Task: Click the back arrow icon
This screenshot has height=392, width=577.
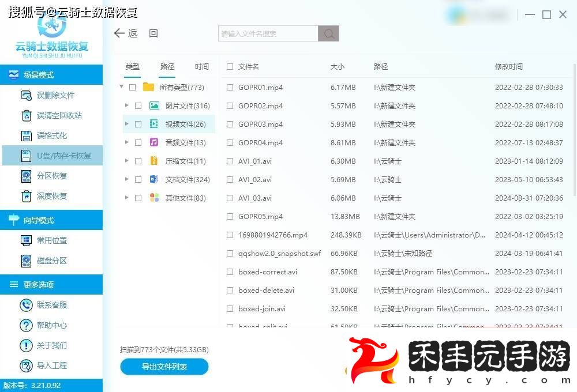Action: [119, 33]
